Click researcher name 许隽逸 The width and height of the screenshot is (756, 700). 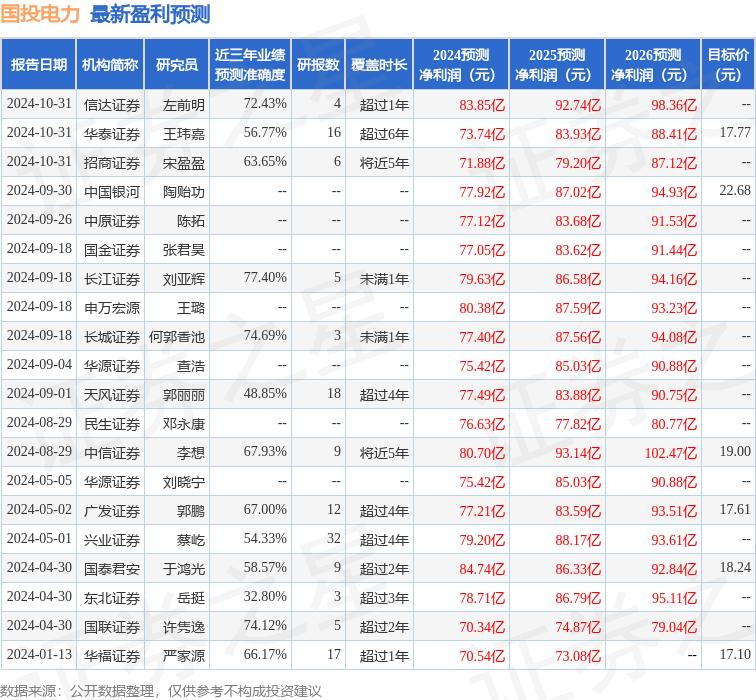183,626
